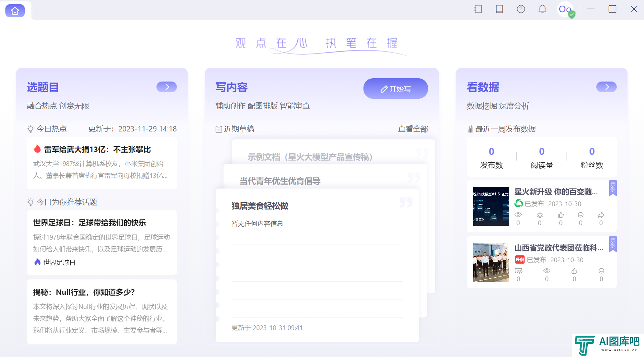Image resolution: width=644 pixels, height=357 pixels.
Task: Click the red flame hot icon
Action: coord(37,149)
